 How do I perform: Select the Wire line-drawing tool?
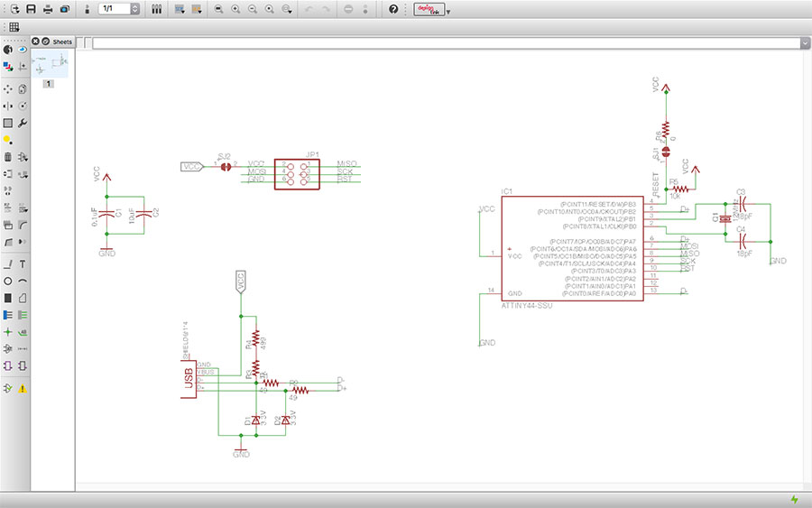(8, 264)
